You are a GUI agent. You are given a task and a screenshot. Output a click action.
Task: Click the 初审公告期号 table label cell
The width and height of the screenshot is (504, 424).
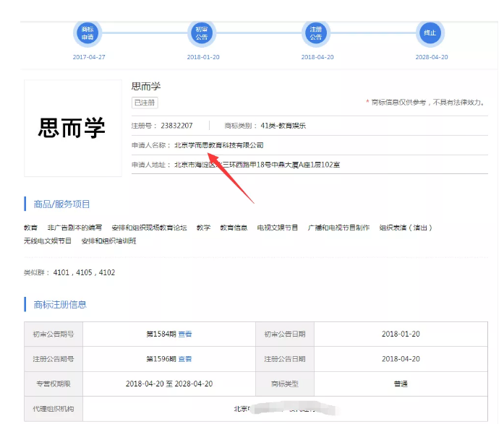(x=54, y=334)
